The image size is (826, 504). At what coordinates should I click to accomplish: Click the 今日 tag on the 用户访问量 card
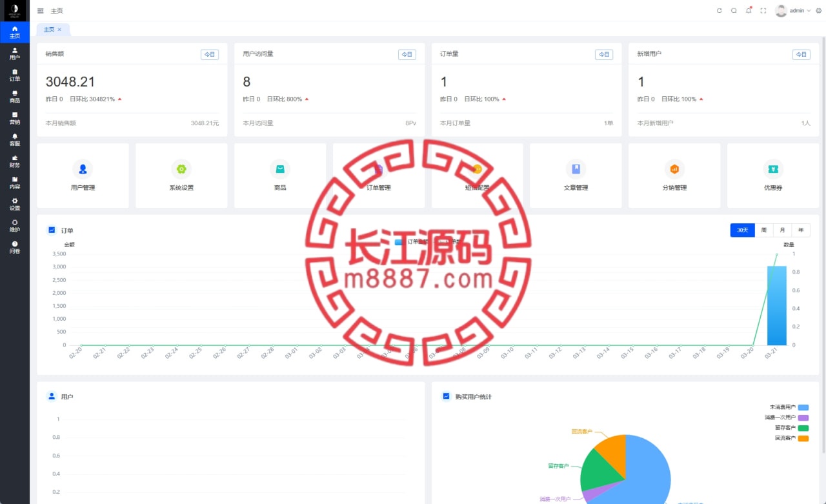407,55
